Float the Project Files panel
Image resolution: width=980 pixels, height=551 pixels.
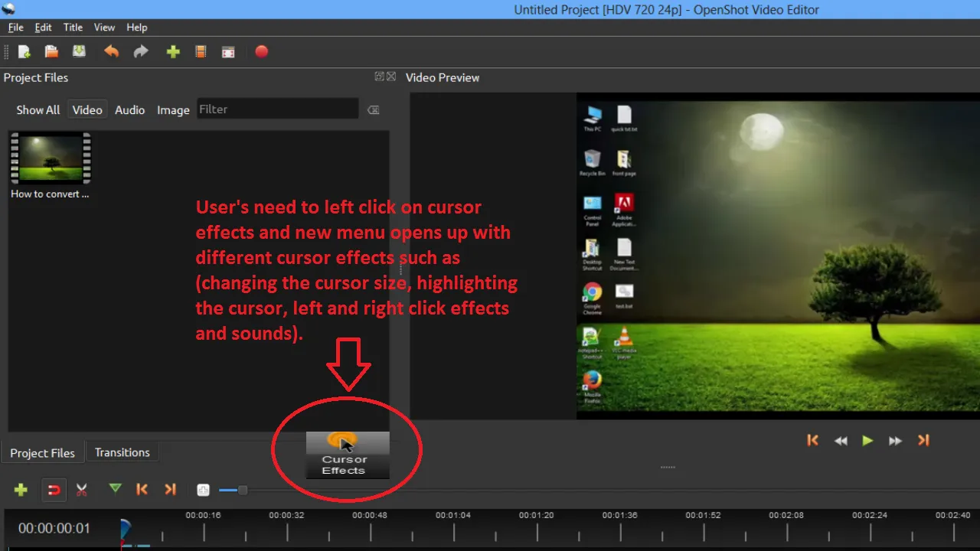pos(379,77)
